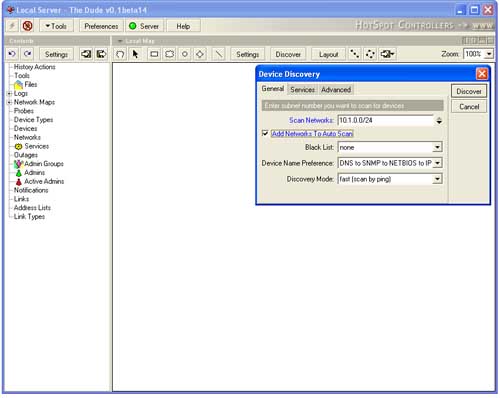Click the Server button label
Viewport: 500px width, 398px height.
point(149,26)
